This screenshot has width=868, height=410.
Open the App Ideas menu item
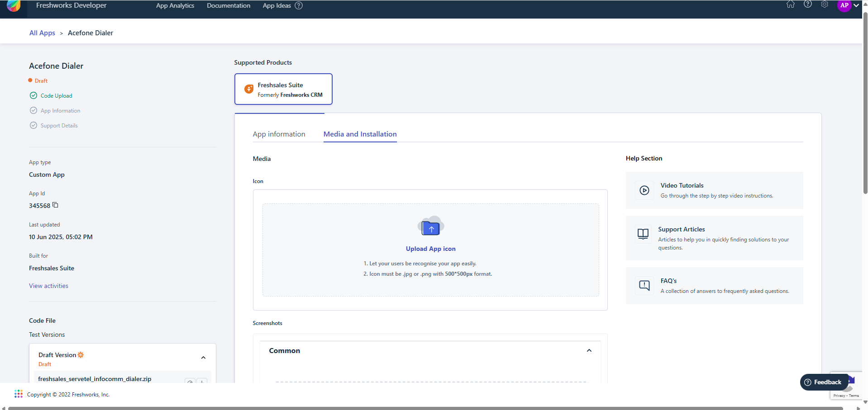277,5
